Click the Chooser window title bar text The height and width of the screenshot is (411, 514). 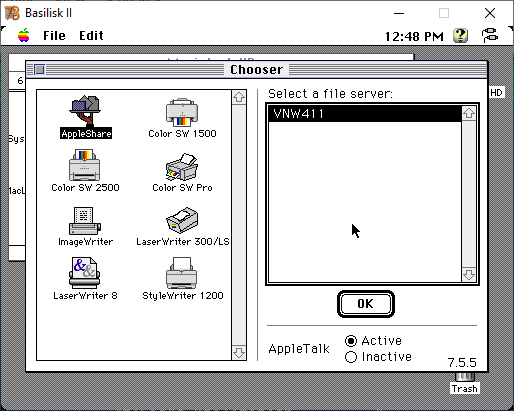pos(256,70)
